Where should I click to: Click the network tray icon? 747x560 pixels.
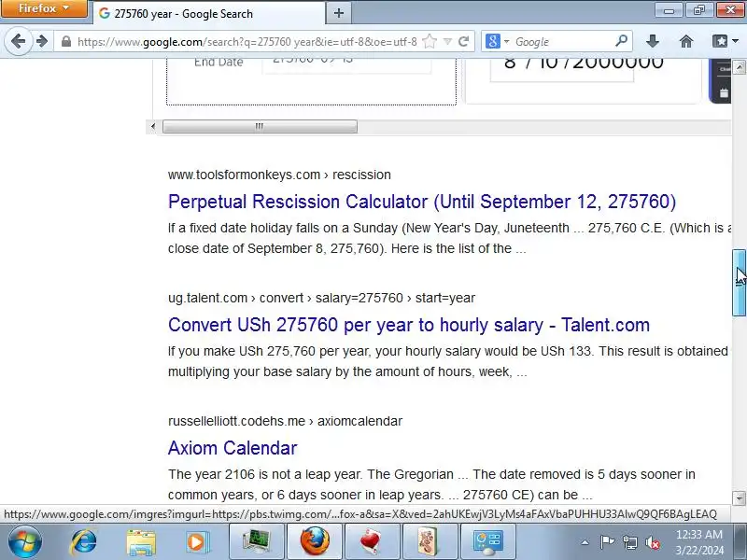coord(629,542)
